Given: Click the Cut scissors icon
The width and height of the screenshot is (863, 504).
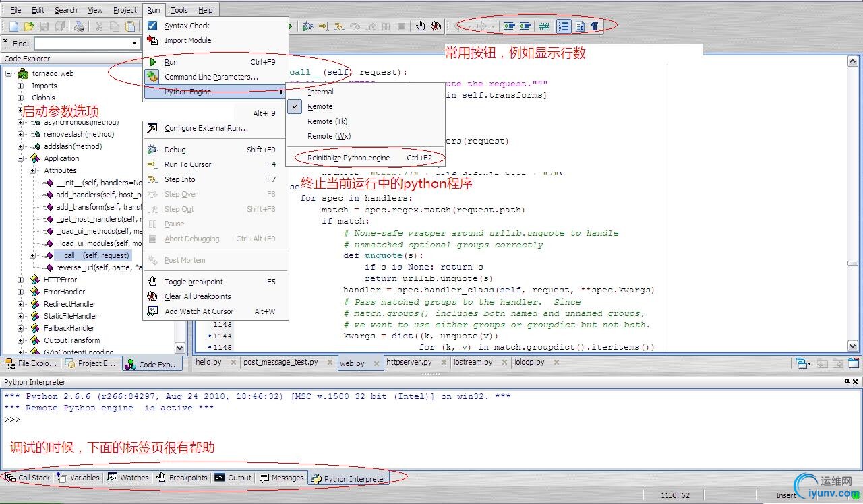Looking at the screenshot, I should click(99, 26).
